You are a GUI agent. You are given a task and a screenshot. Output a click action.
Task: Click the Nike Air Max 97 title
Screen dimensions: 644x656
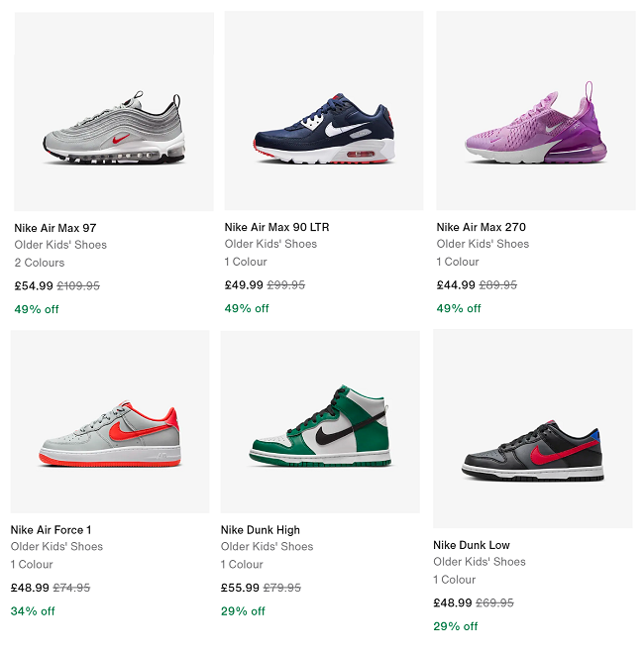pos(55,228)
